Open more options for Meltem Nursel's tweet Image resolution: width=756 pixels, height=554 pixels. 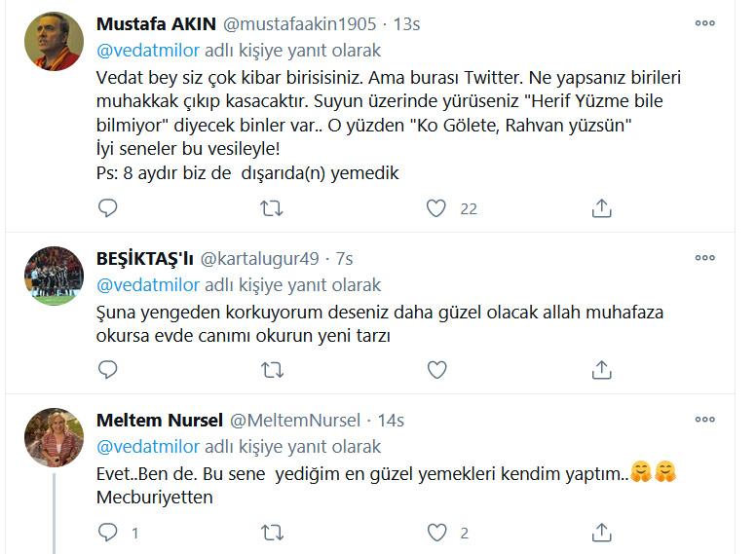(x=704, y=419)
